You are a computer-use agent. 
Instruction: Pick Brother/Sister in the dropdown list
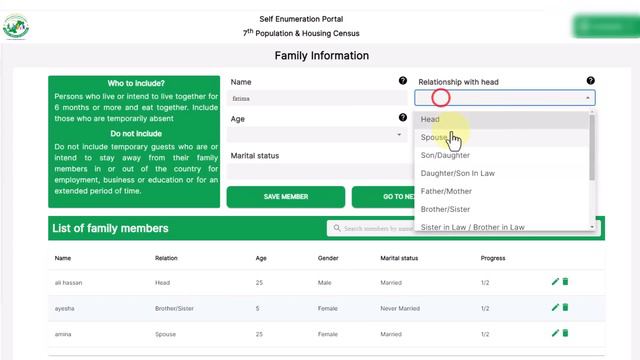coord(502,209)
